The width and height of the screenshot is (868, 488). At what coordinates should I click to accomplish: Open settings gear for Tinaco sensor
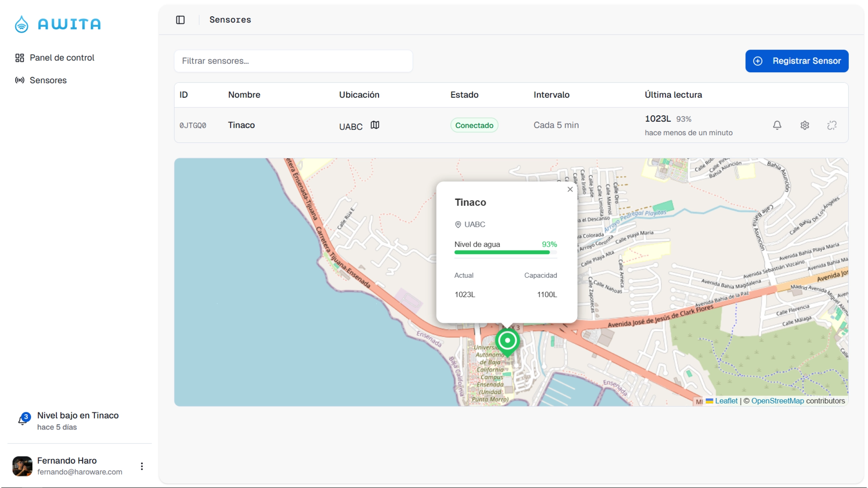[804, 125]
